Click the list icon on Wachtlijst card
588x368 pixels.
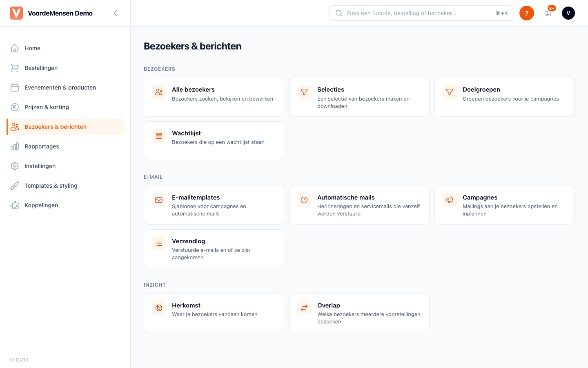tap(159, 136)
